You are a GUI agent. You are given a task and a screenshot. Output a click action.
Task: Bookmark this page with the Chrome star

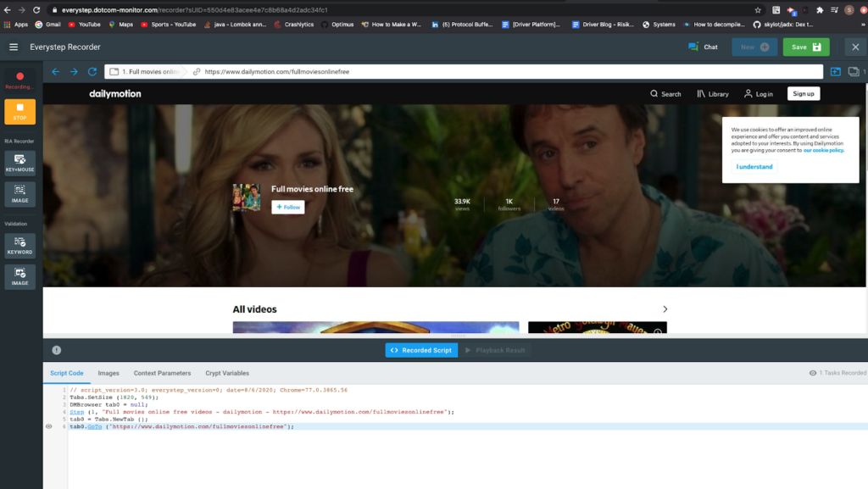[758, 10]
